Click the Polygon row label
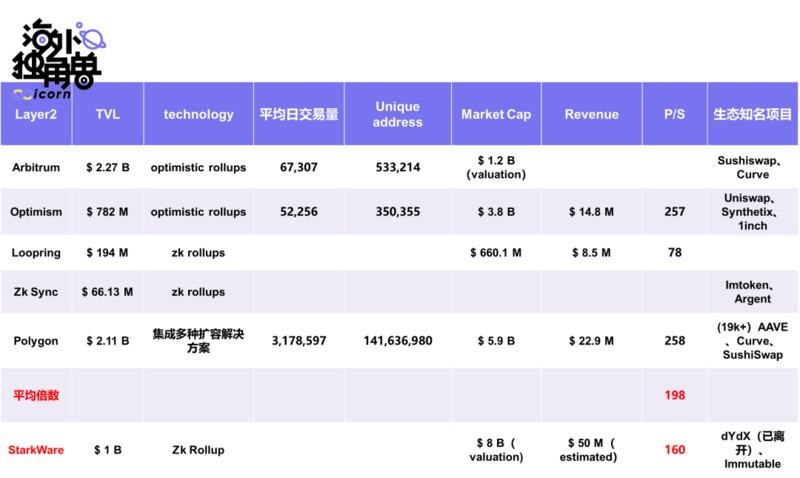Screen dimensions: 800x478 click(36, 341)
